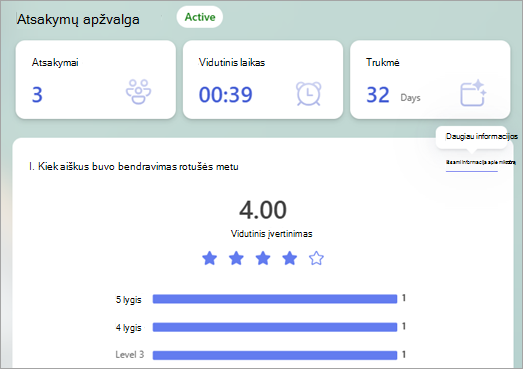Click the 32 Days duration value
This screenshot has width=523, height=369.
(393, 95)
